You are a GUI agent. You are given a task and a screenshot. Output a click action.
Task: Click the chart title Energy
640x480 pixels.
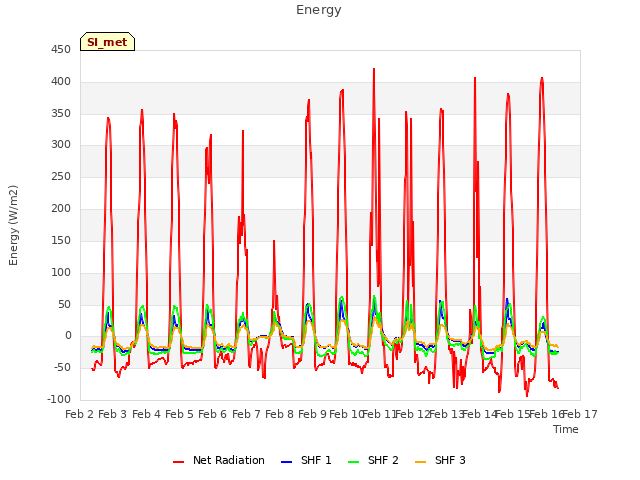[x=319, y=10]
